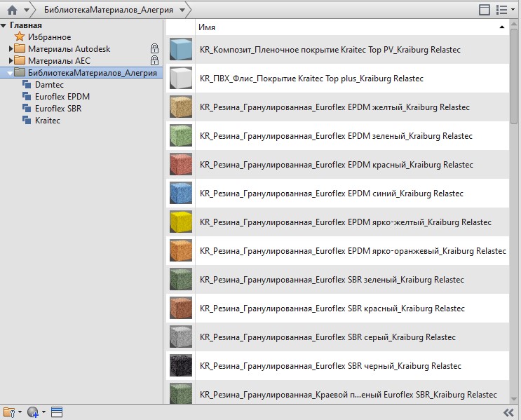Select Kraitec Top PV light-blue material thumbnail
Screen dimensions: 521x420
(x=181, y=49)
